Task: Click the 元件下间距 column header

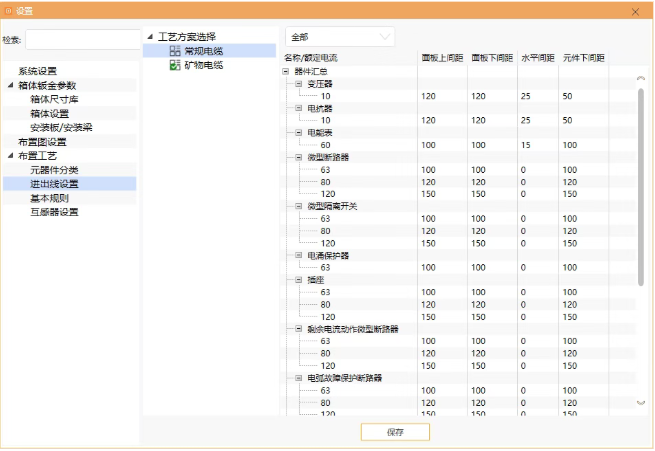Action: (x=584, y=58)
